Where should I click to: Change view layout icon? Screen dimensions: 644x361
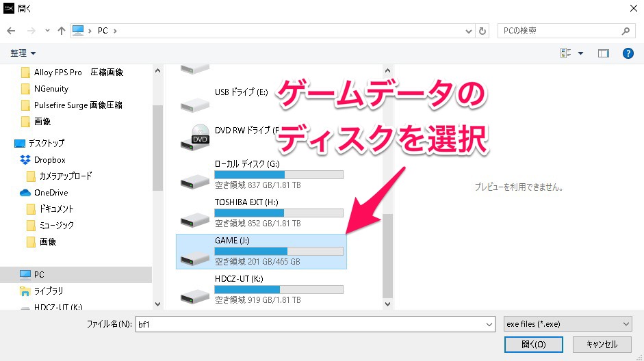565,53
